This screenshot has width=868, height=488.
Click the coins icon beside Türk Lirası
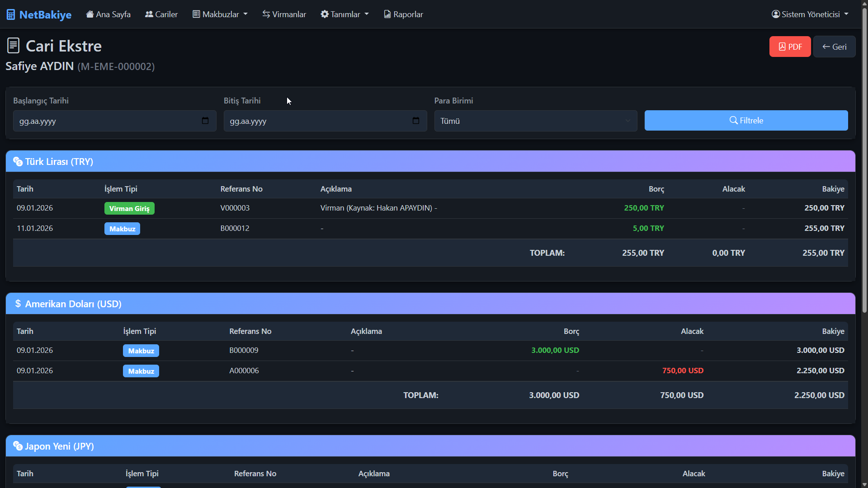18,161
